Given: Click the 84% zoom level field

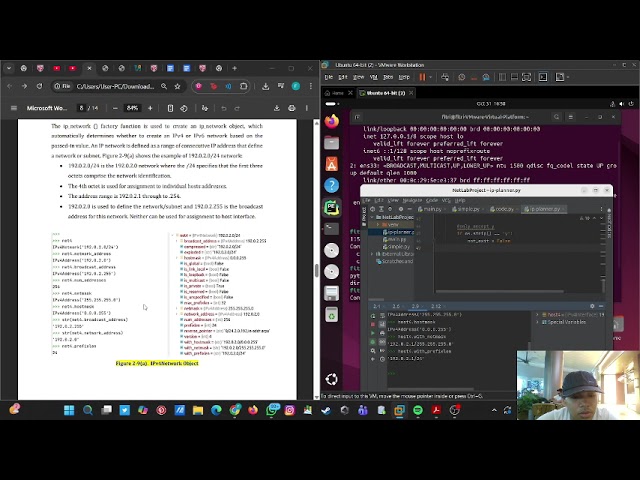Looking at the screenshot, I should pos(132,108).
